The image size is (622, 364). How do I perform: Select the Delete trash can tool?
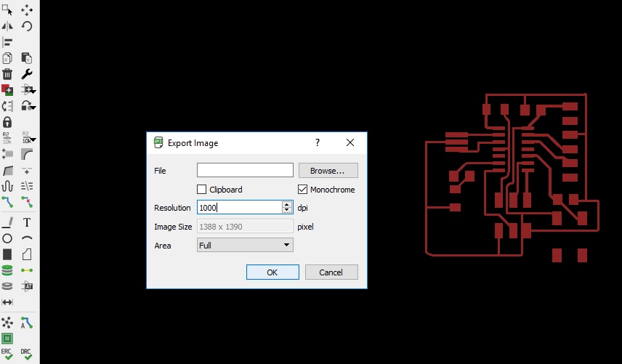(x=7, y=74)
